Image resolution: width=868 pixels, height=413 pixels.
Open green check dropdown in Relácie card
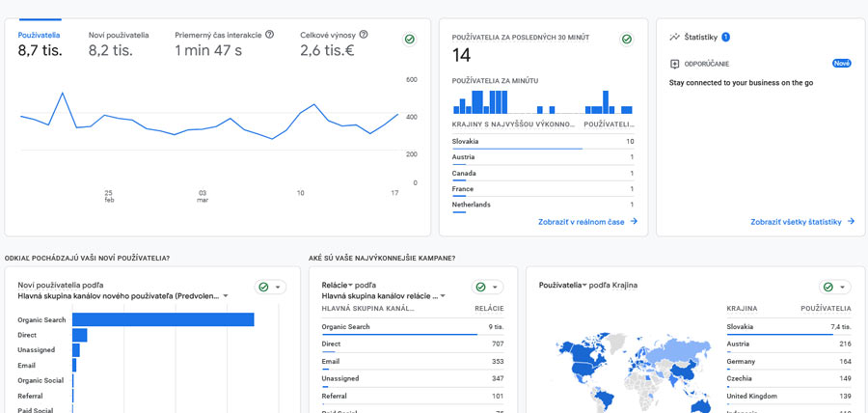click(x=487, y=287)
